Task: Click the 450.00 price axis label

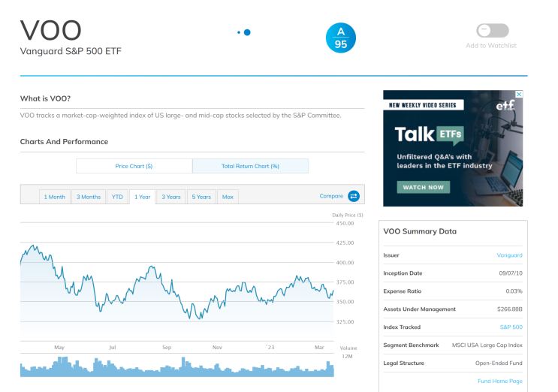Action: click(345, 223)
